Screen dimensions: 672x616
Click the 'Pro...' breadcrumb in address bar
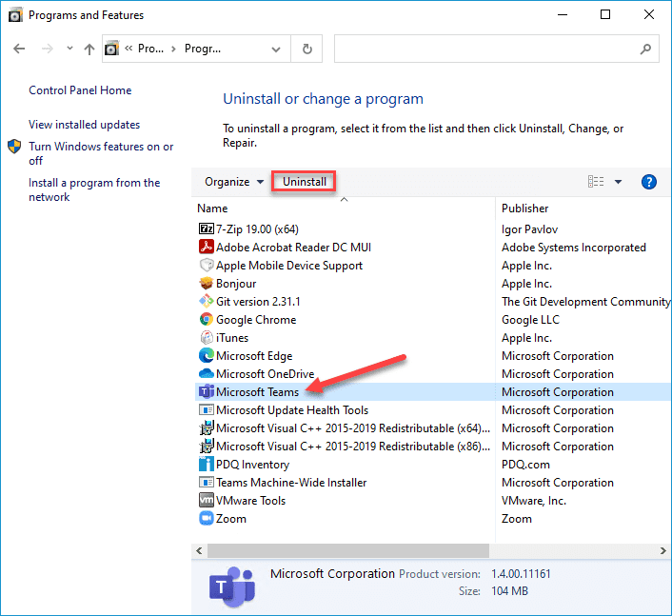click(150, 49)
